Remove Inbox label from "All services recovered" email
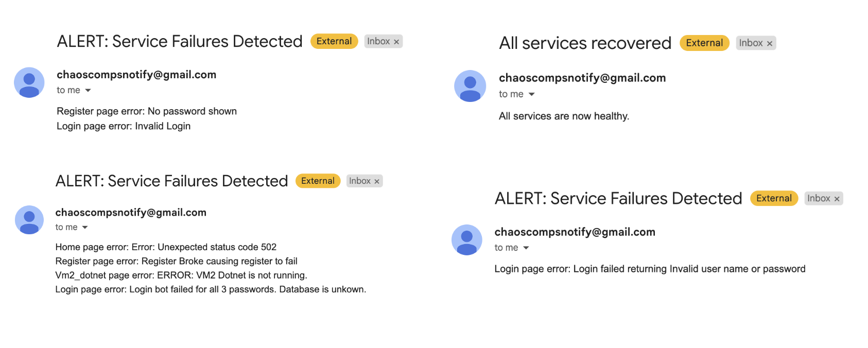The image size is (868, 348). pos(770,44)
